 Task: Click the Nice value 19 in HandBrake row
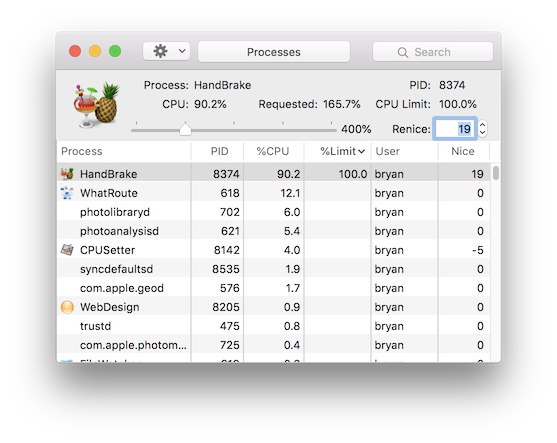pos(477,174)
